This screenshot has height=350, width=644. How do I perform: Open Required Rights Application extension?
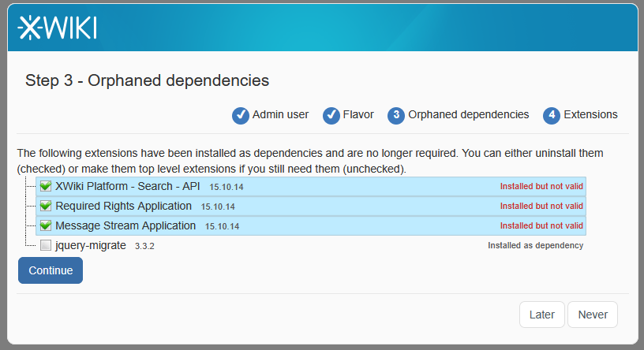coord(124,206)
